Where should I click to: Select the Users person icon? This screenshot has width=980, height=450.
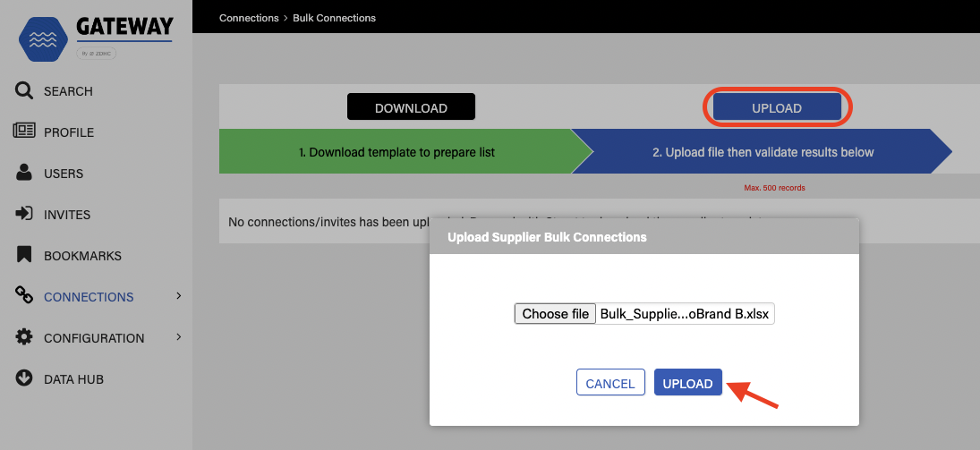coord(25,173)
